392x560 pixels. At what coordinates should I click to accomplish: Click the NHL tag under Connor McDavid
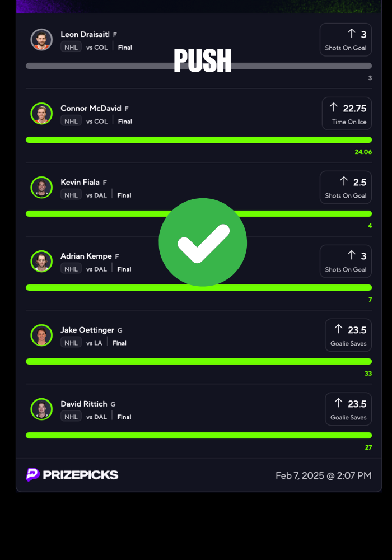[71, 121]
